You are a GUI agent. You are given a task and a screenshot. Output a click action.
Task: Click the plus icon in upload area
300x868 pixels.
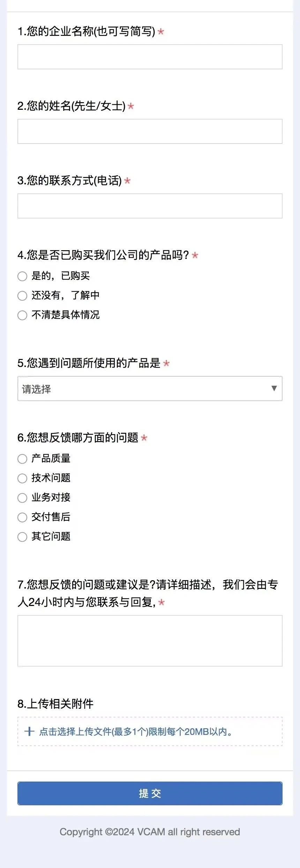pyautogui.click(x=29, y=731)
